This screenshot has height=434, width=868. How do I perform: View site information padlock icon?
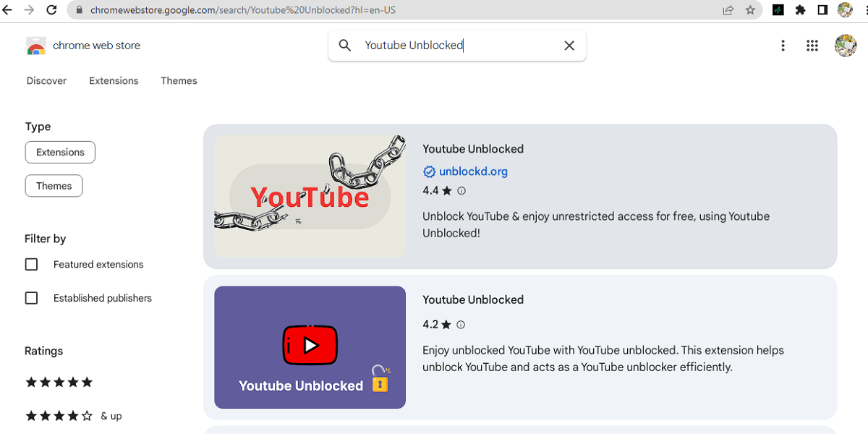point(79,10)
